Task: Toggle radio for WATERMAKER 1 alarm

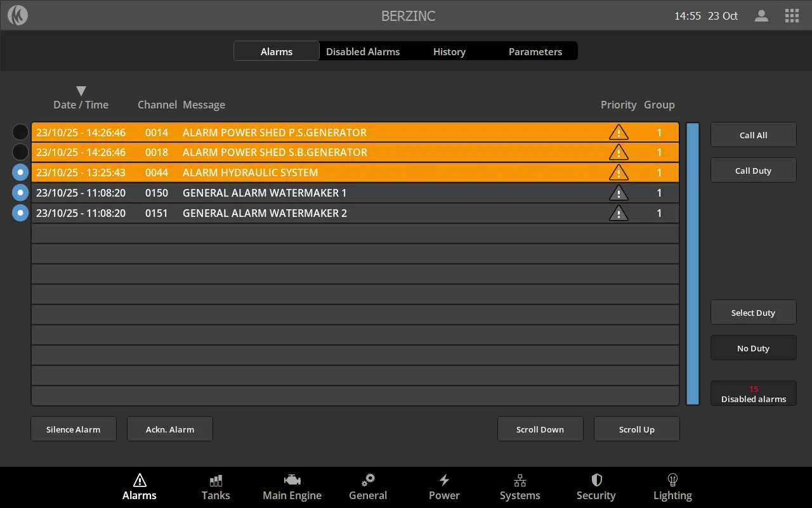Action: [x=20, y=193]
